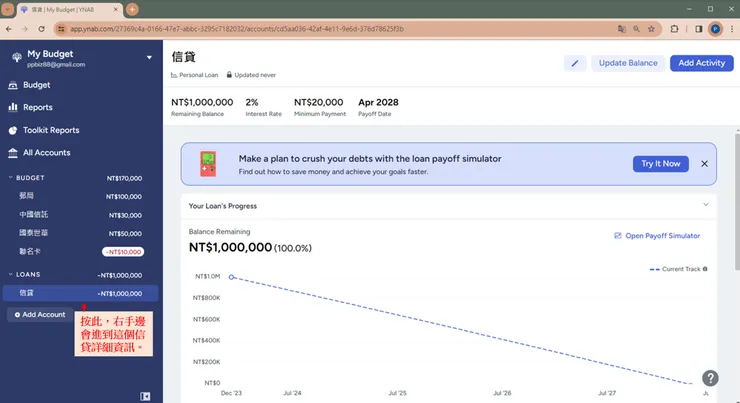The image size is (740, 403).
Task: Open the help question mark button
Action: coord(710,378)
